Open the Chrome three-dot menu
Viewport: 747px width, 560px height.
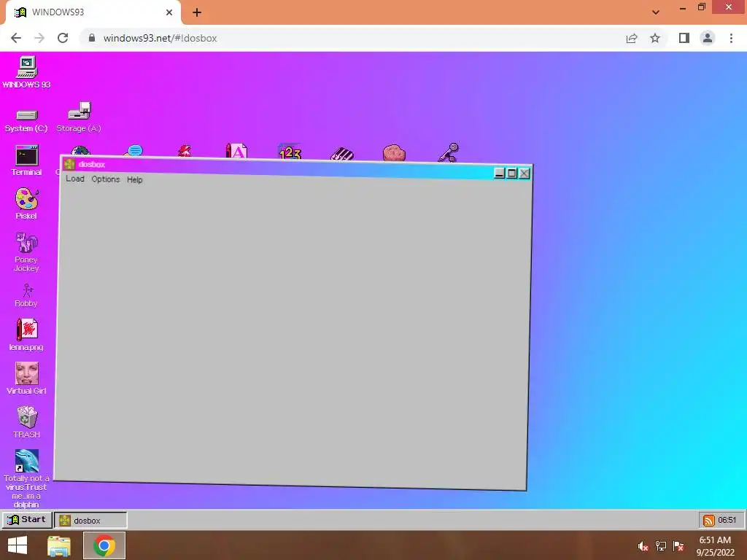tap(731, 38)
